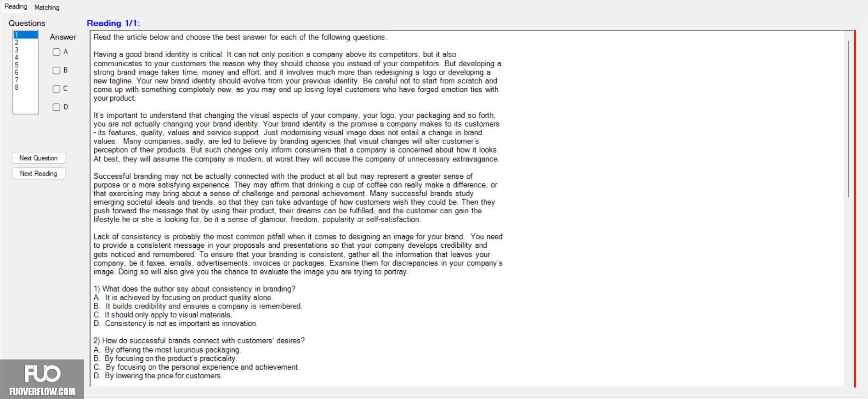868x399 pixels.
Task: Click the Next Question button
Action: [x=39, y=158]
